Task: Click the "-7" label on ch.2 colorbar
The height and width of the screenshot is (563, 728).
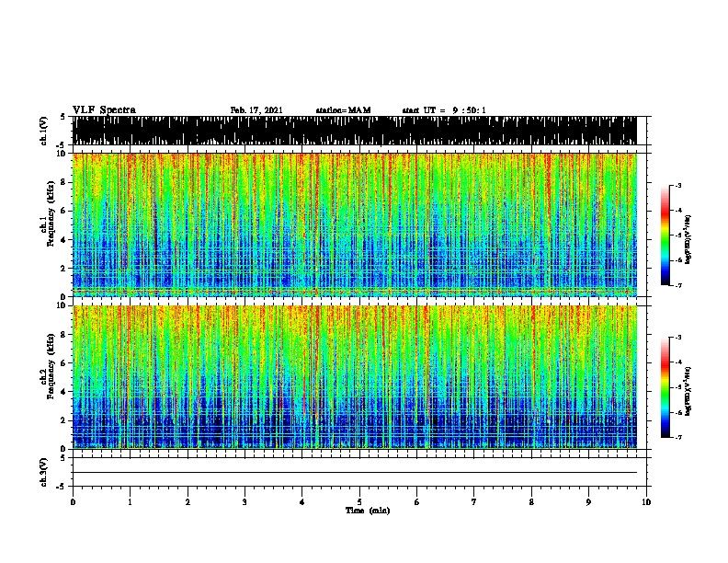Action: (677, 437)
